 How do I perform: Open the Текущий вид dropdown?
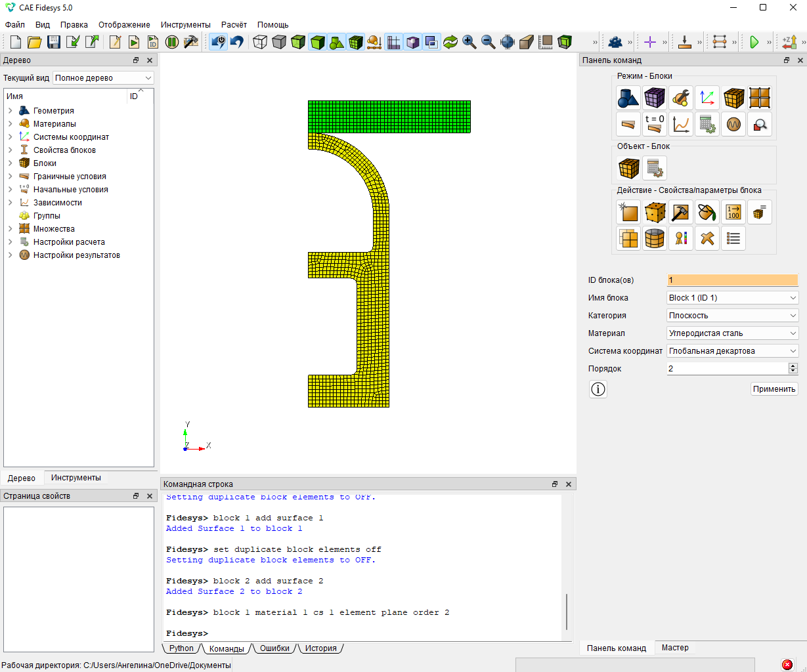coord(103,78)
